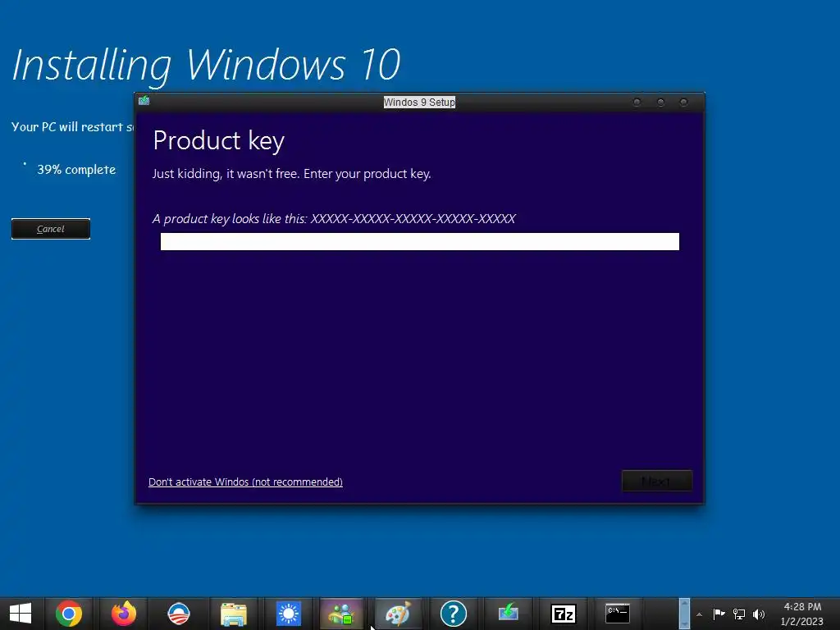The height and width of the screenshot is (630, 840).
Task: Open Command Prompt from the taskbar
Action: click(x=617, y=614)
